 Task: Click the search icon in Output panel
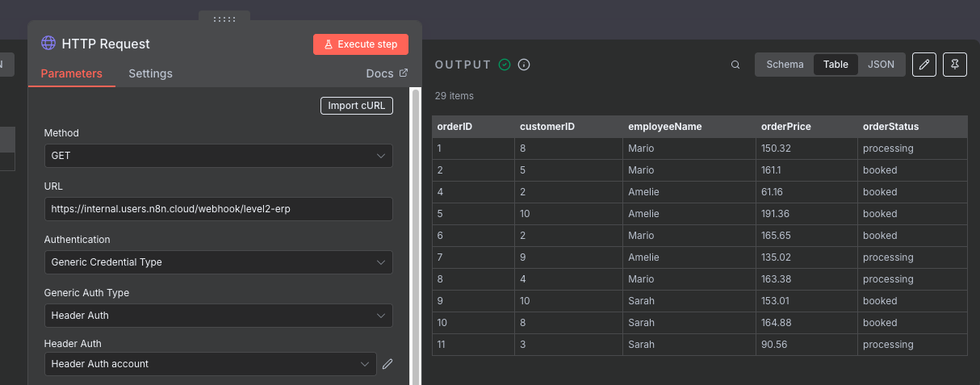(735, 65)
